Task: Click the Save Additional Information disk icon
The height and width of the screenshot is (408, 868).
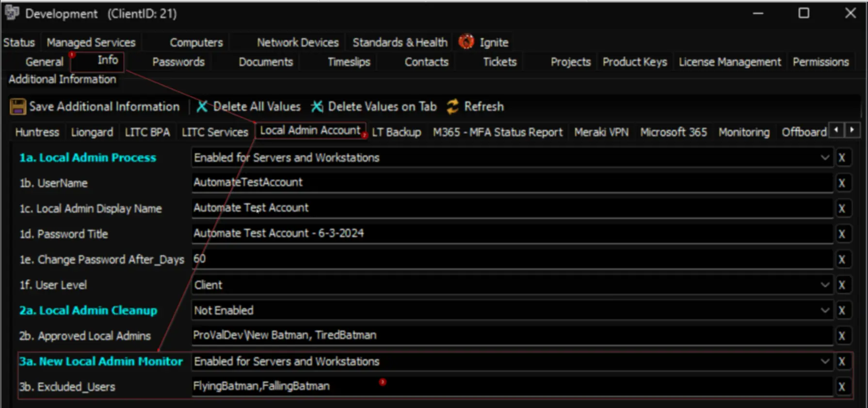Action: coord(18,107)
